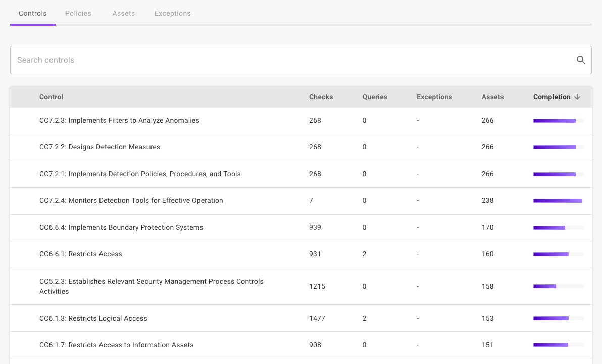Click completion bar for CC7.2.4 Monitors Detection Tools
602x364 pixels.
(558, 201)
